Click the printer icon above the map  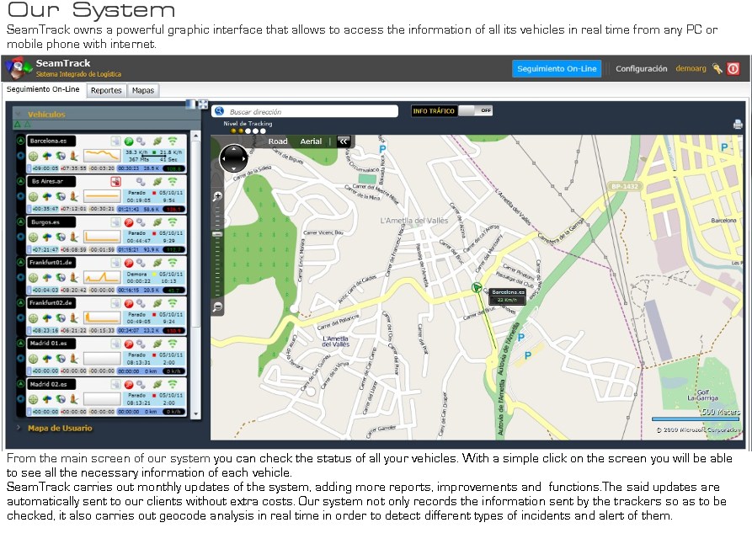click(x=738, y=125)
